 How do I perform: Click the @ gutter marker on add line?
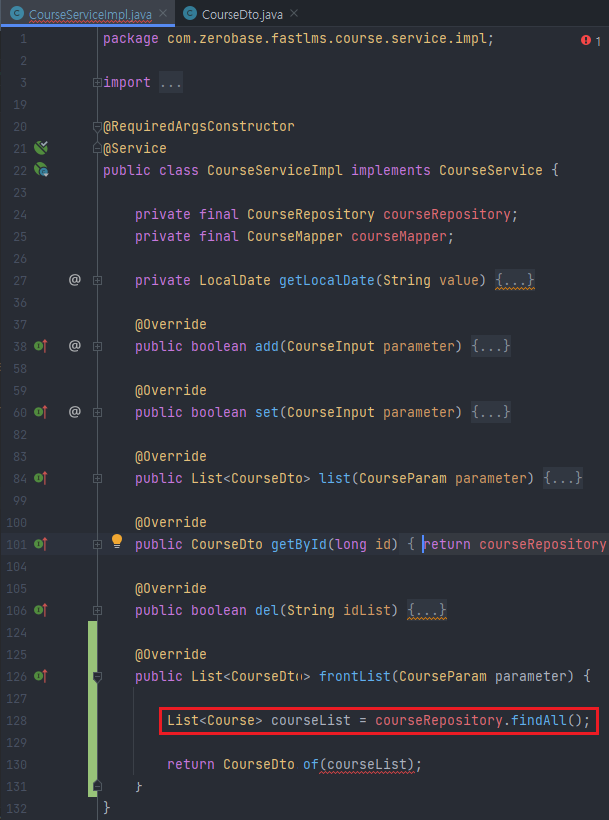pyautogui.click(x=75, y=346)
